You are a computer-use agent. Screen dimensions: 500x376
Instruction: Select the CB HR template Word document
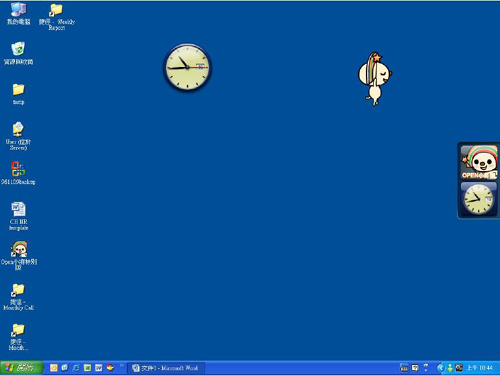(19, 216)
